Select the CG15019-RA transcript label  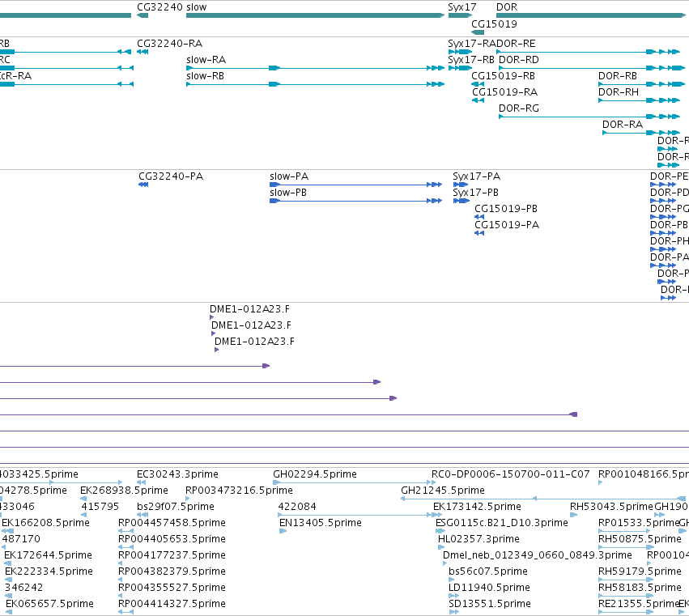504,92
